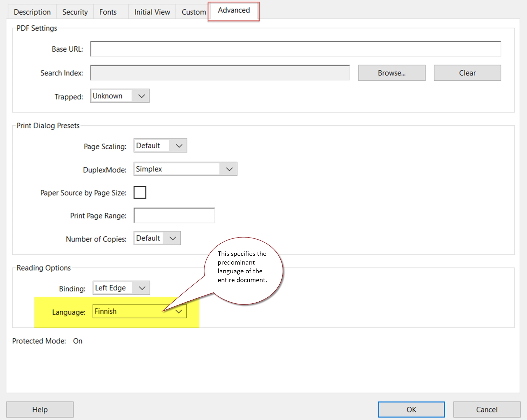The image size is (527, 420).
Task: Click the Print Page Range field
Action: coord(174,216)
